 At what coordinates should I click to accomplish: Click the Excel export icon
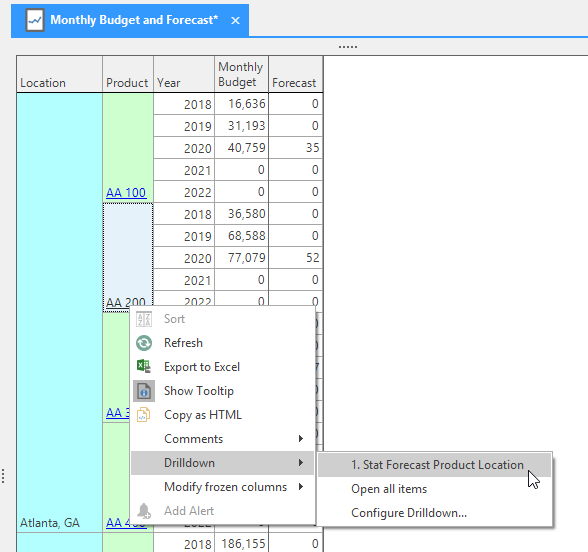(144, 366)
